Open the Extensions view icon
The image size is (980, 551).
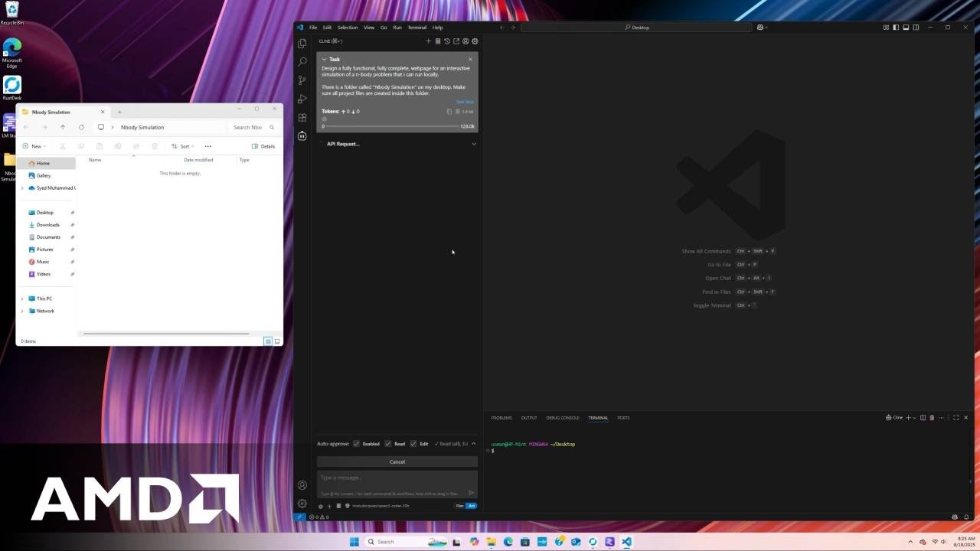click(302, 118)
